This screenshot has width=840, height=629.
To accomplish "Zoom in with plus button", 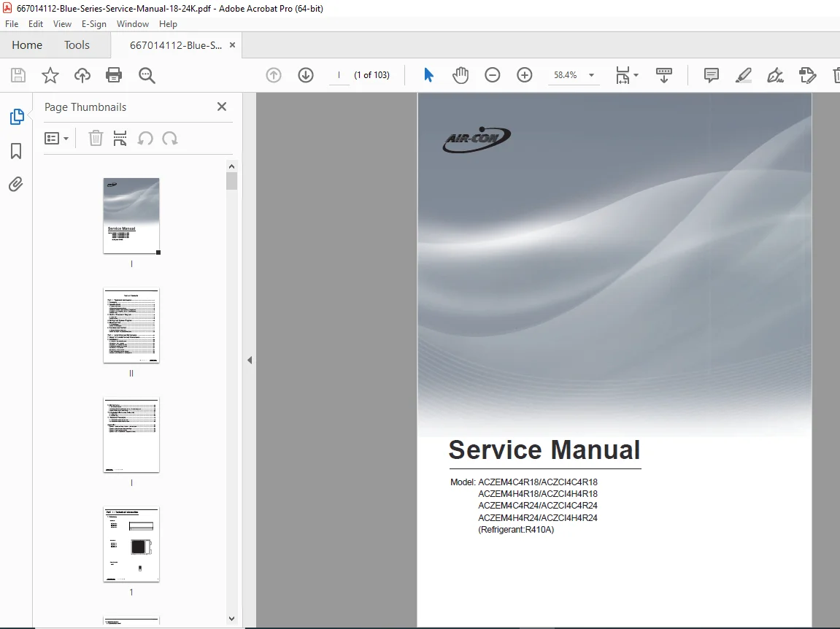I will [525, 75].
